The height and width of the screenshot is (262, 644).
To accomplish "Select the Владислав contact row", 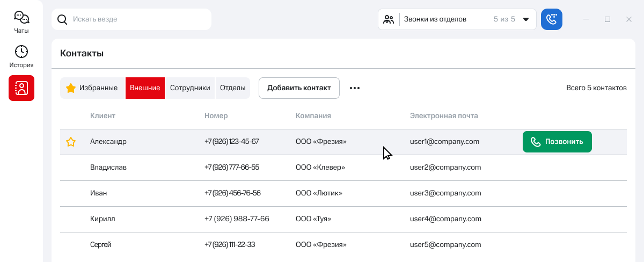I will click(108, 168).
